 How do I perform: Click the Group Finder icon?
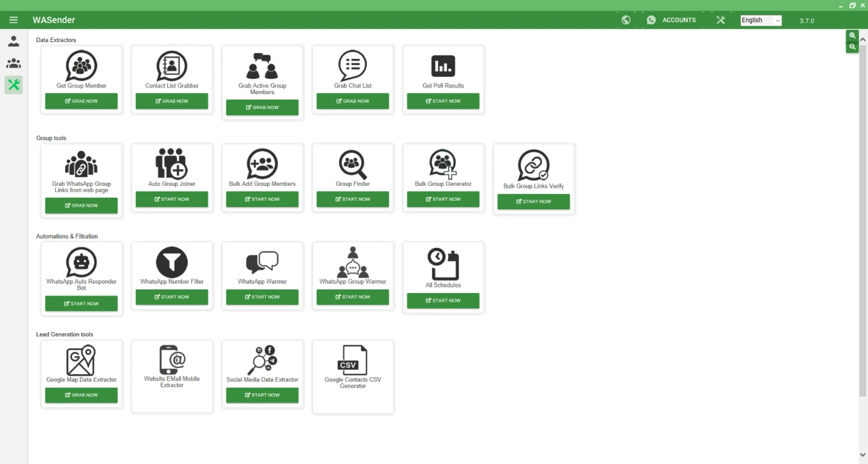(x=353, y=164)
